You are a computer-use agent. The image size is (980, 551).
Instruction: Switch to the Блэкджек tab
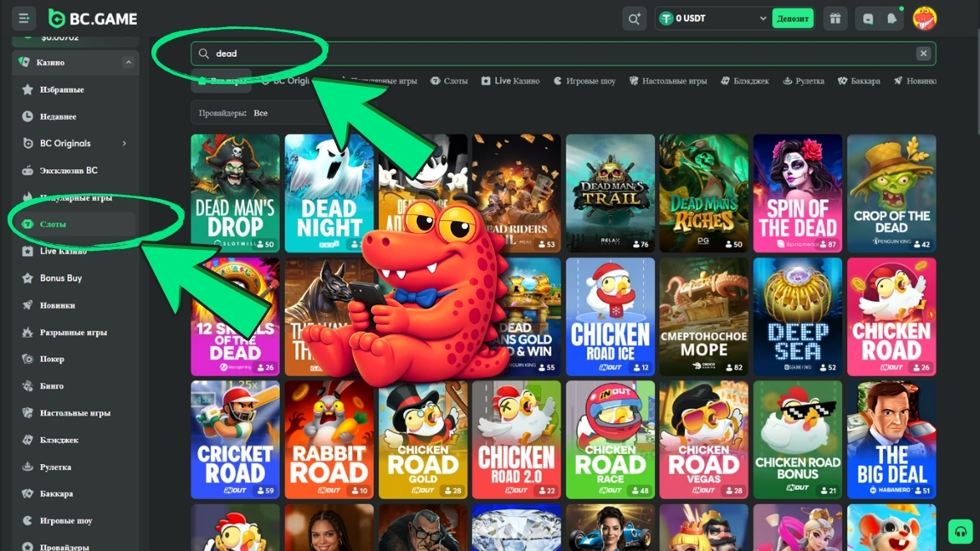pyautogui.click(x=745, y=81)
